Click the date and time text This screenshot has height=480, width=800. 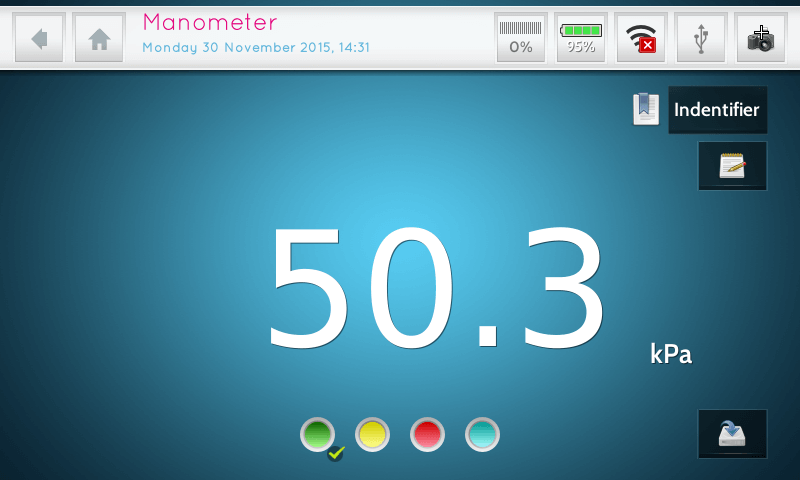tap(256, 47)
